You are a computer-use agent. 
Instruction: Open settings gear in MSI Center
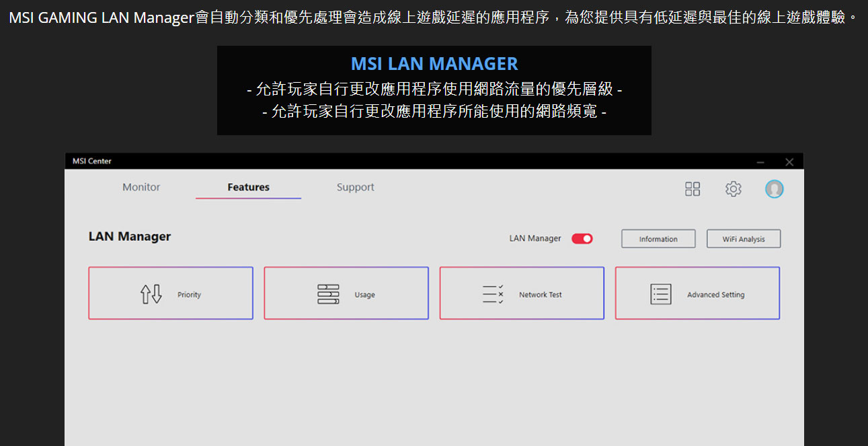tap(734, 189)
